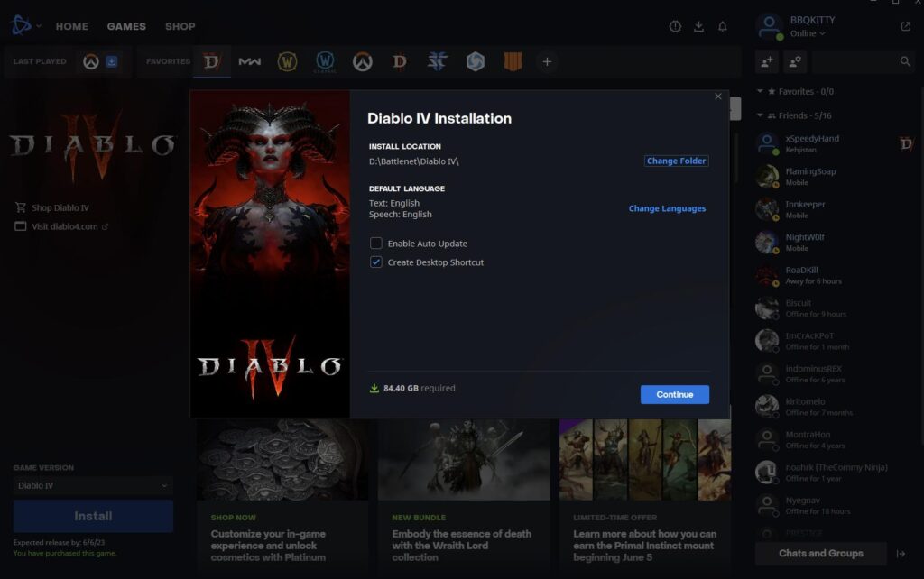Select friend FlamingSoap
The image size is (924, 579).
(x=834, y=176)
